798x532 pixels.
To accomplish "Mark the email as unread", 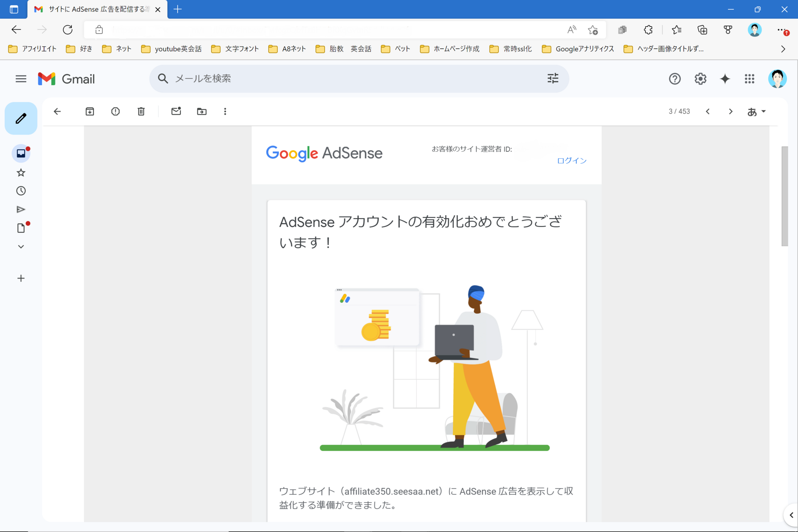I will tap(176, 111).
